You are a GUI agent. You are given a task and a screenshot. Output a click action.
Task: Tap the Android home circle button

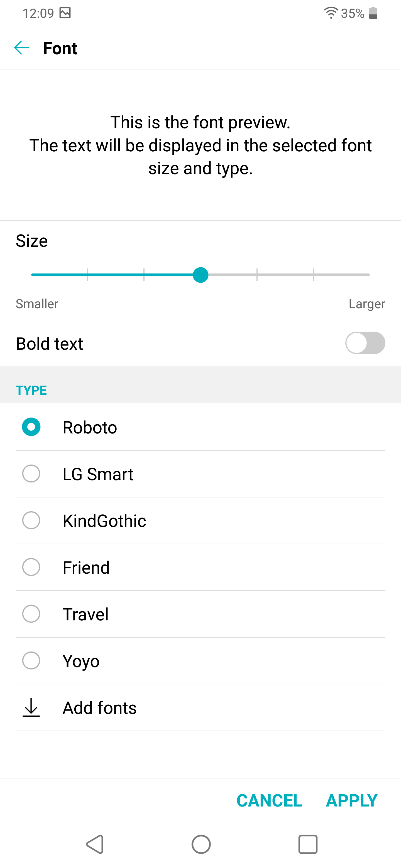201,844
